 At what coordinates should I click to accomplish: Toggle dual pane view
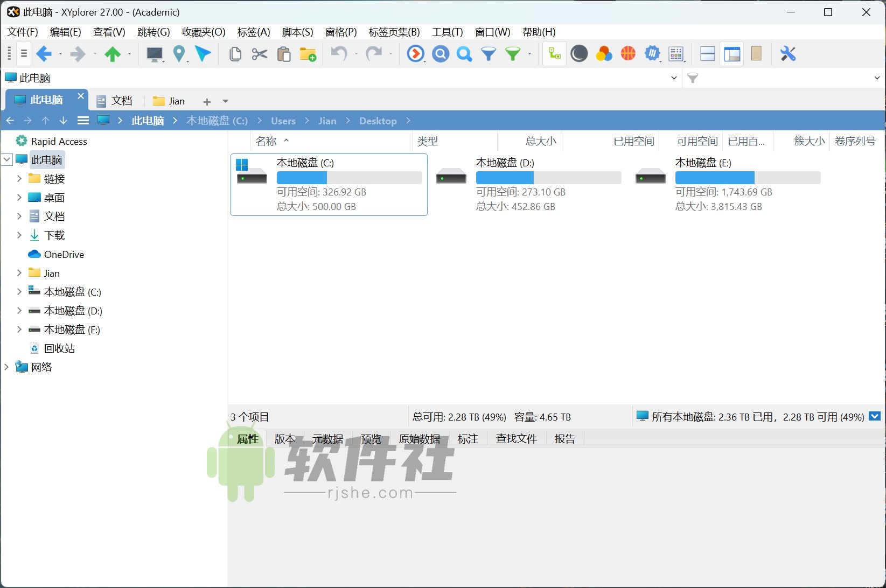point(707,54)
